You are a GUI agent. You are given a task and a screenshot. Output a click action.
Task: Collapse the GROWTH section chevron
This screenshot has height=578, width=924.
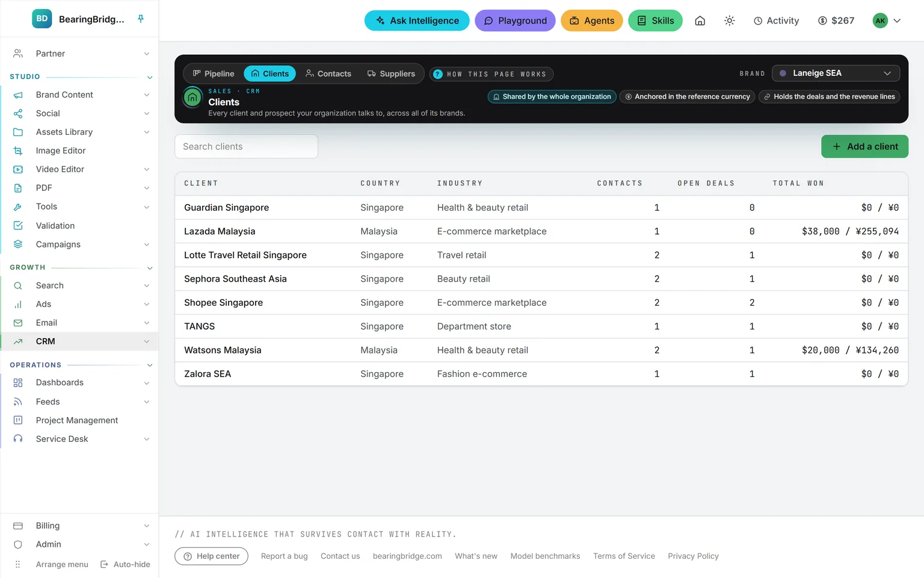coord(150,268)
